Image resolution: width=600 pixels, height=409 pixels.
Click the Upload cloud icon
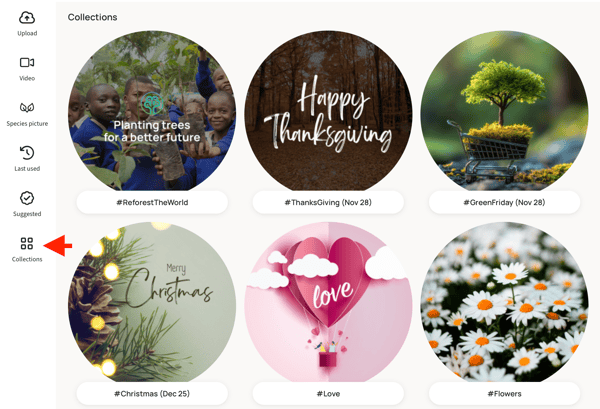27,18
